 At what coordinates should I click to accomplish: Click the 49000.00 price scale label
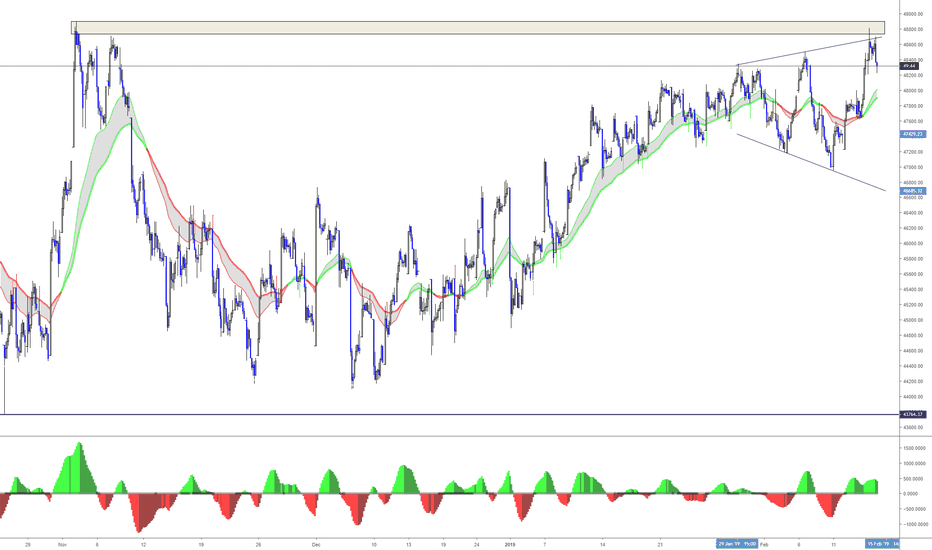(x=912, y=14)
